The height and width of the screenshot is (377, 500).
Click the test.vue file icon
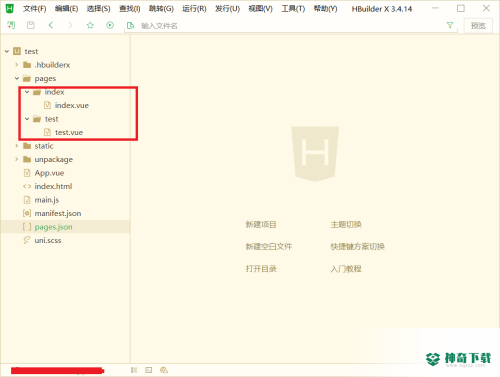tap(47, 132)
